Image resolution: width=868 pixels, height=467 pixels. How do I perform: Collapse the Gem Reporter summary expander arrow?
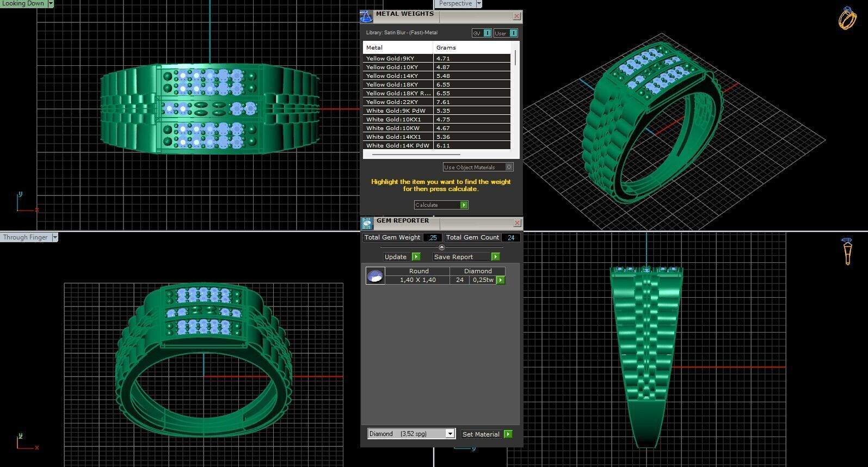(441, 248)
